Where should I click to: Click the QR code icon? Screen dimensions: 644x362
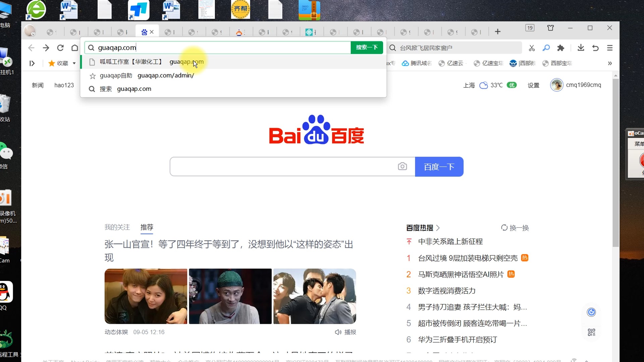click(x=591, y=332)
